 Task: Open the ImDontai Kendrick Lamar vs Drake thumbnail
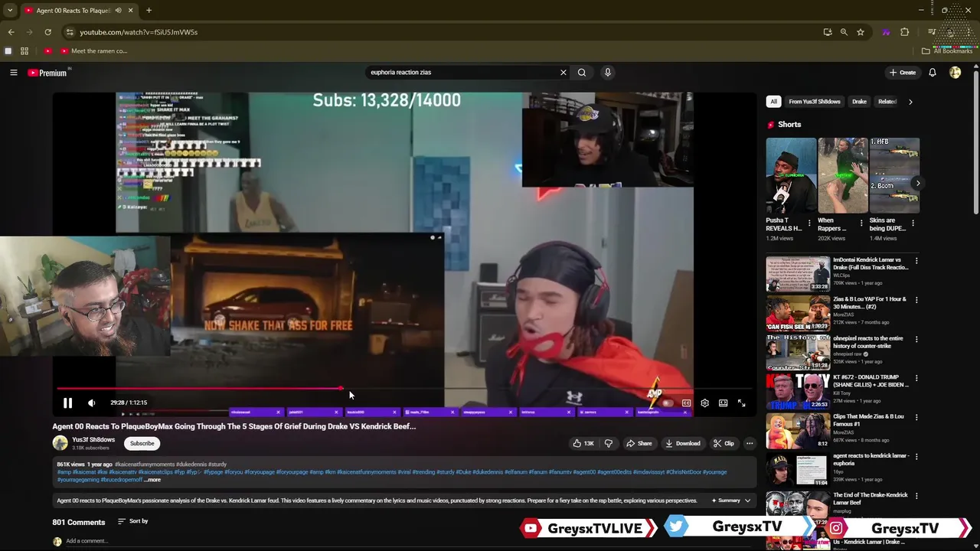click(x=798, y=274)
